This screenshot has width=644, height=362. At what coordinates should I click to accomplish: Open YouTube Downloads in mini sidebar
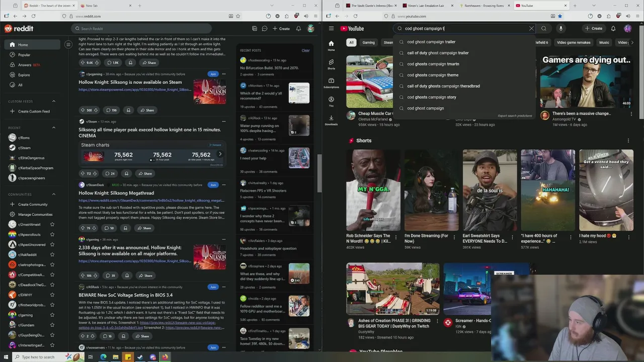(x=331, y=120)
